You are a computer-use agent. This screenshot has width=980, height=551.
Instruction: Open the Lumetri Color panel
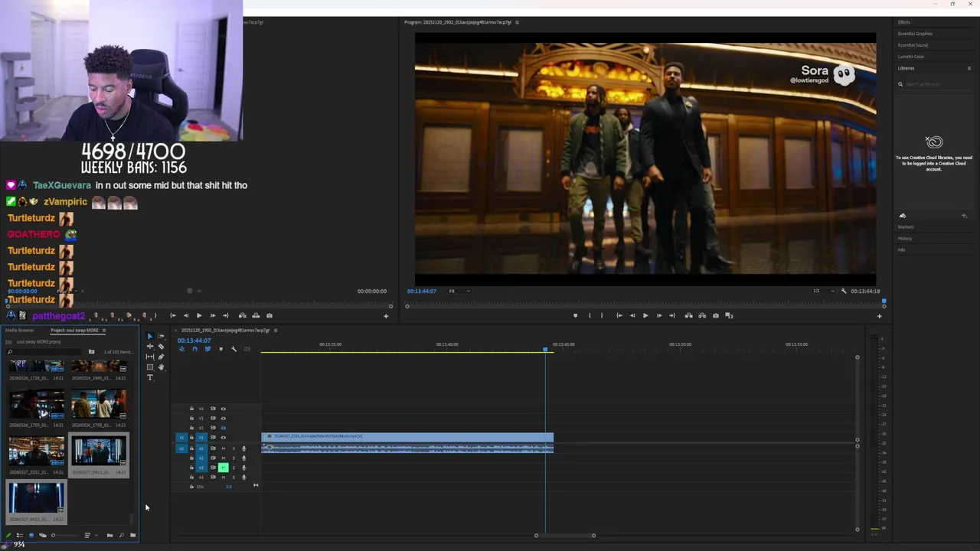click(x=911, y=57)
